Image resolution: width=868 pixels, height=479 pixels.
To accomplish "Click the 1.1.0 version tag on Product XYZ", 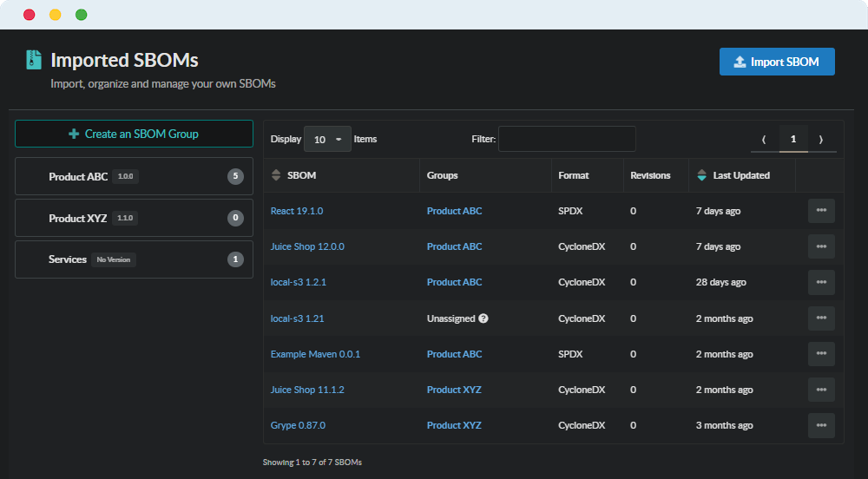I will point(125,218).
